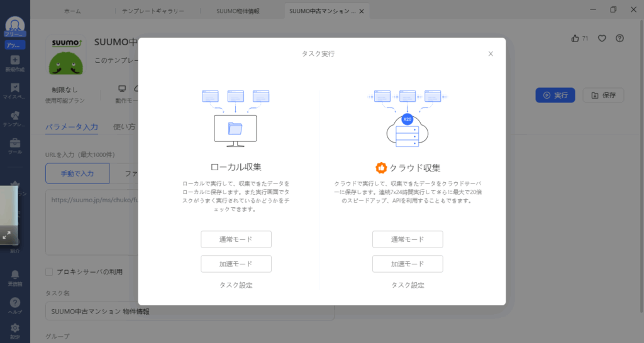The image size is (644, 343).
Task: Open タスク設定 under クラウド収集
Action: tap(408, 285)
